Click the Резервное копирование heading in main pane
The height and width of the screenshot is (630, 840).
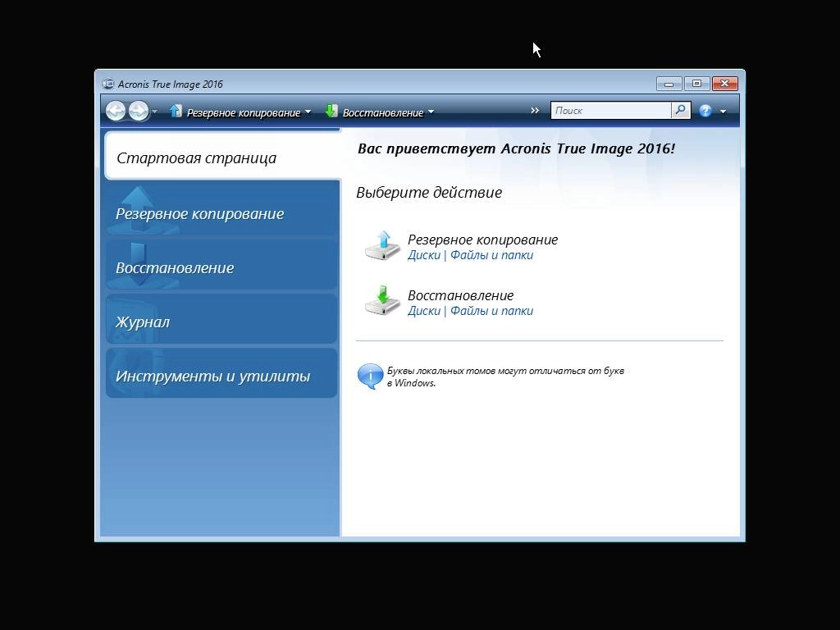[x=482, y=240]
